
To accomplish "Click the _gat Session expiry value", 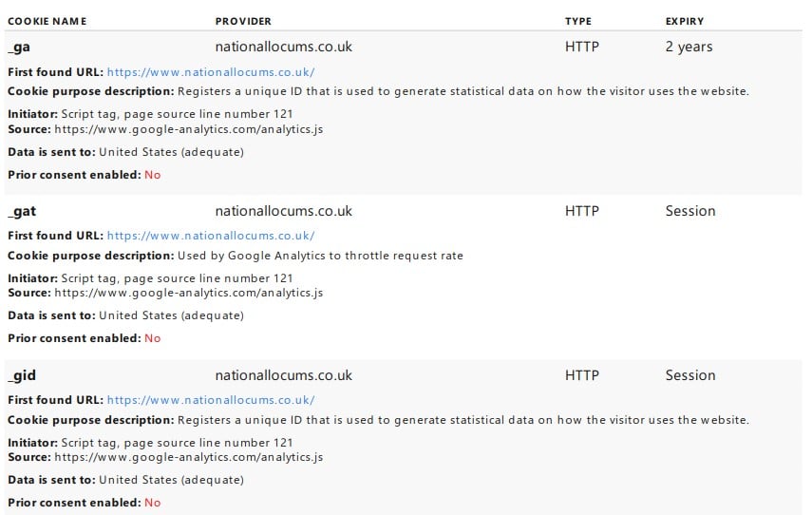I will (x=690, y=211).
